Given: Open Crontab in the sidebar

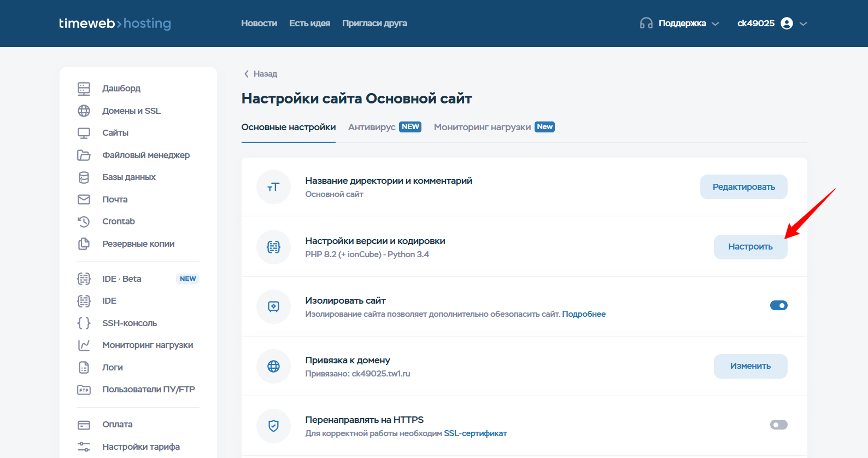Looking at the screenshot, I should pos(119,222).
